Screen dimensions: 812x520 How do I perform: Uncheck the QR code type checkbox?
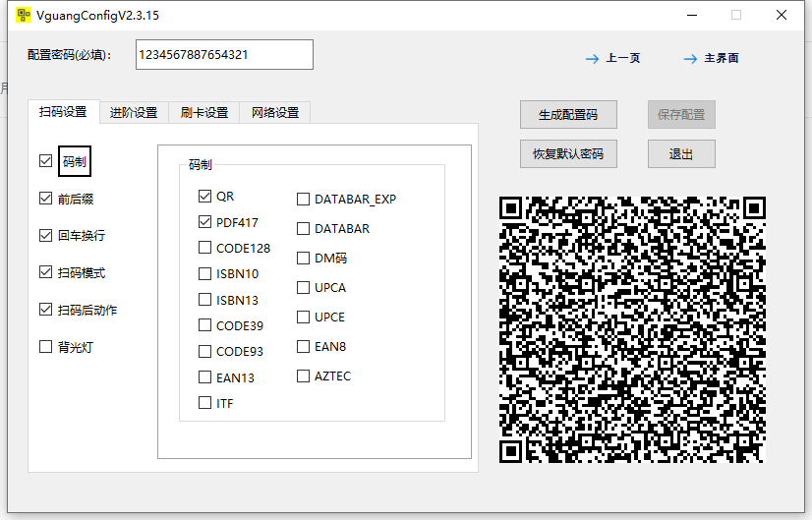click(x=205, y=196)
